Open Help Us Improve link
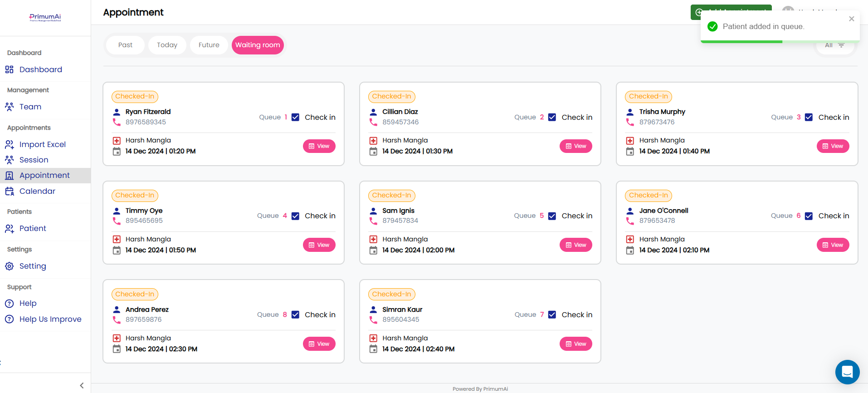This screenshot has height=393, width=868. [x=50, y=319]
